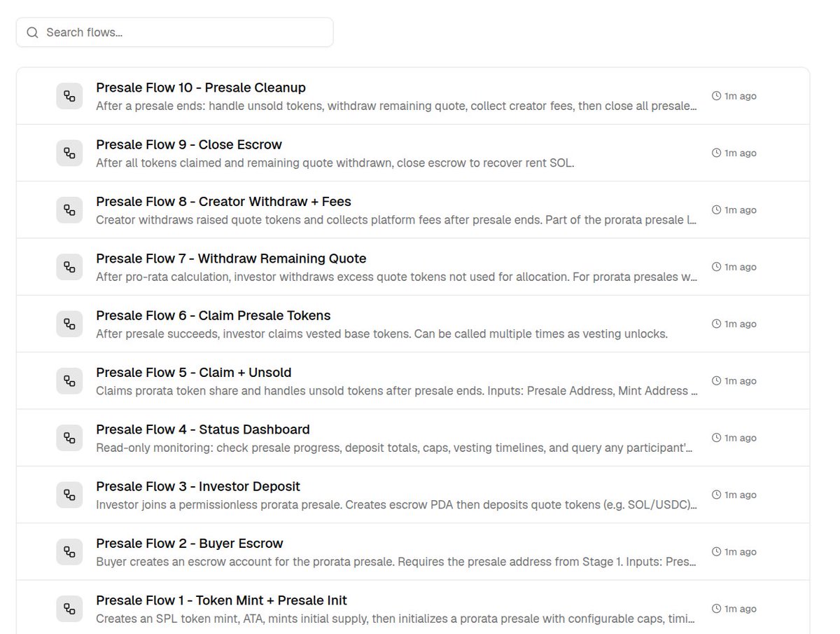
Task: Click description 'Creator withdraws raised quote tokens'
Action: coord(397,220)
